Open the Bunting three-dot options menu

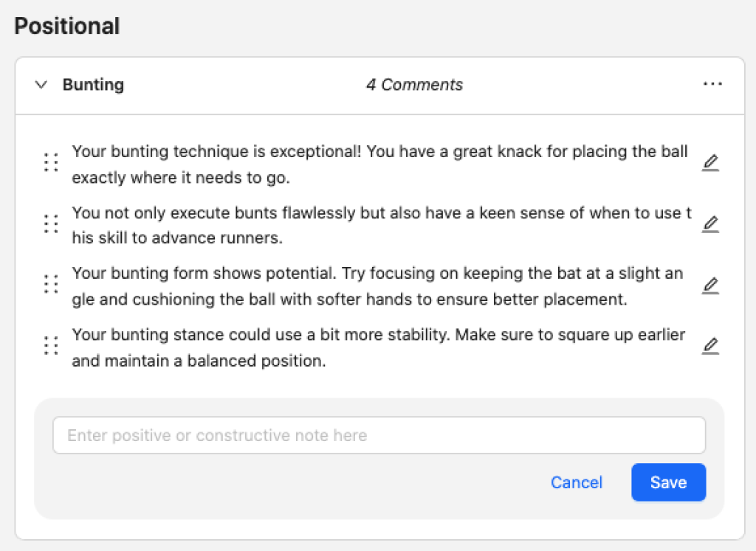[712, 84]
